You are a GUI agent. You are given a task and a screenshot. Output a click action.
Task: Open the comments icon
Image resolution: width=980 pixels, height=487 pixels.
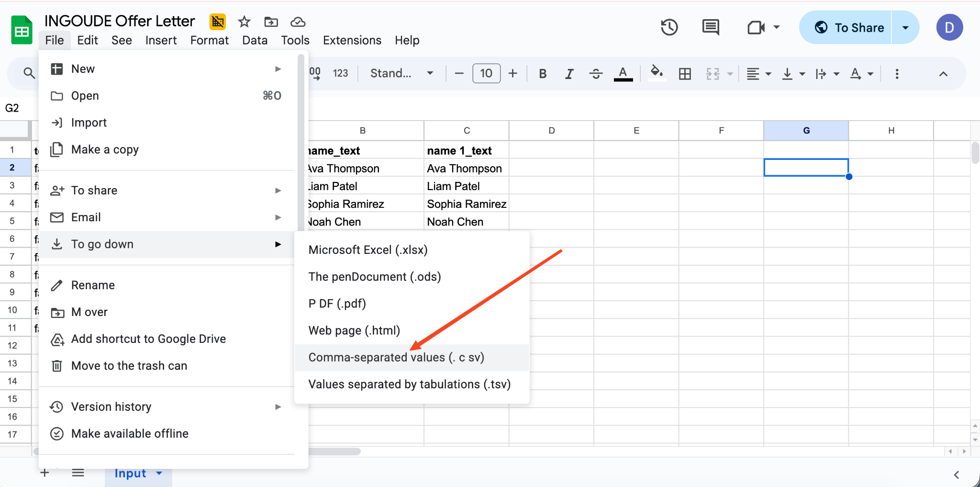711,27
